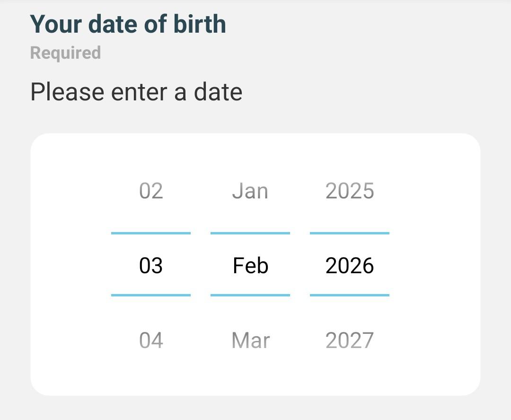Click the blue divider above Feb
The image size is (511, 420).
[x=250, y=233]
